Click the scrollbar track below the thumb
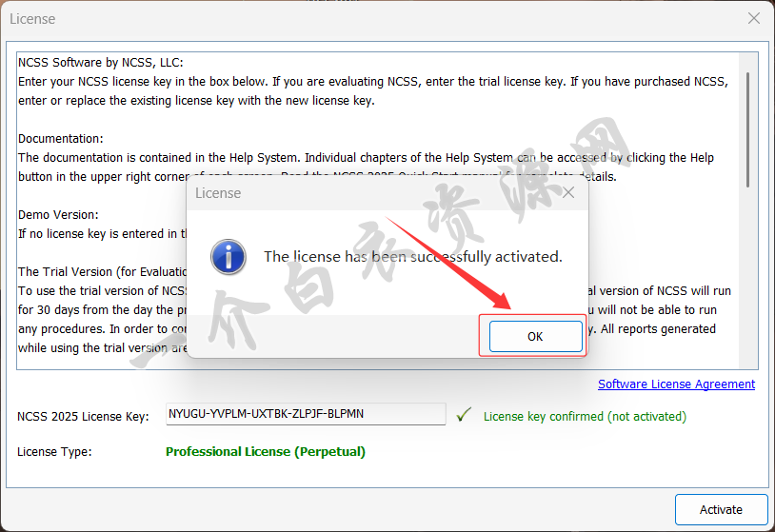 pyautogui.click(x=748, y=286)
